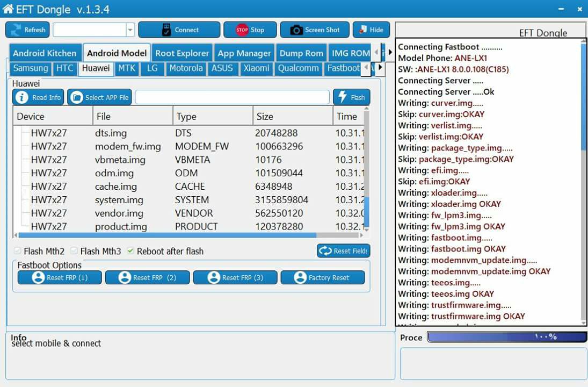Image resolution: width=588 pixels, height=387 pixels.
Task: Select the product.img row
Action: [x=189, y=226]
